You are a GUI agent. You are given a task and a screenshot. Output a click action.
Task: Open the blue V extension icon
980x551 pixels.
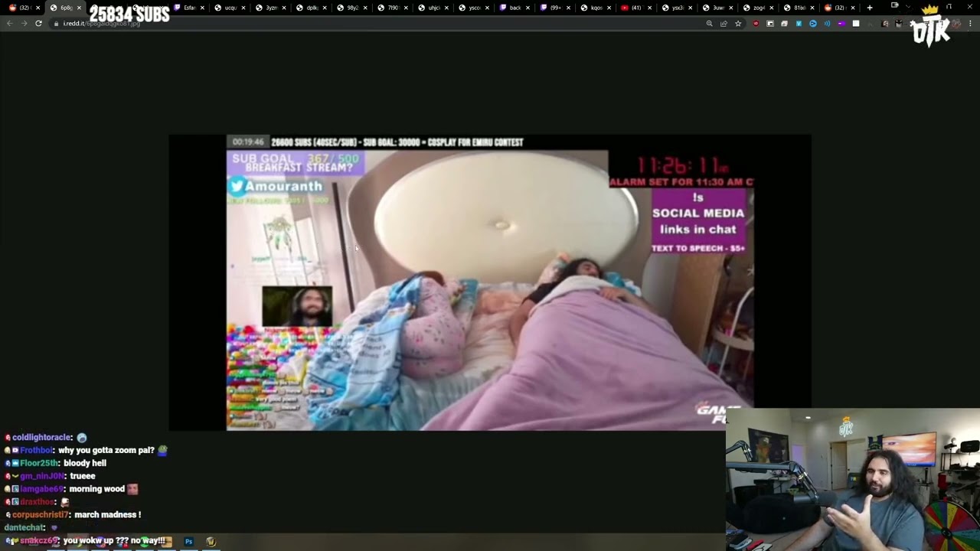[799, 24]
